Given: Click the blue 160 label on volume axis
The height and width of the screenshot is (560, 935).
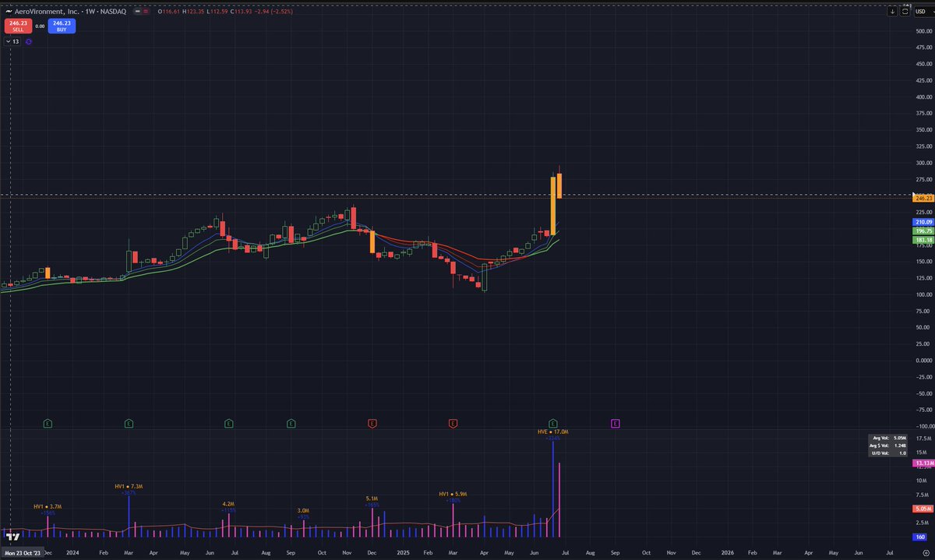Looking at the screenshot, I should coord(921,537).
